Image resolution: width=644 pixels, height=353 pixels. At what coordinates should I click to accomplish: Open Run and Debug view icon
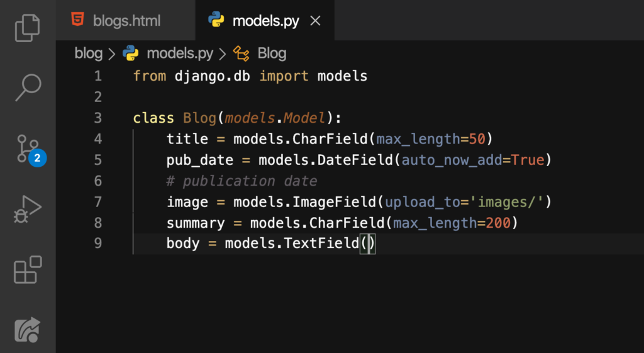[x=28, y=209]
